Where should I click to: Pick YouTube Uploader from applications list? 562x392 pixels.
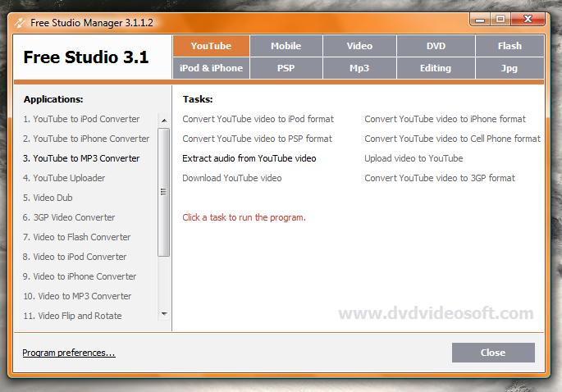pos(64,178)
